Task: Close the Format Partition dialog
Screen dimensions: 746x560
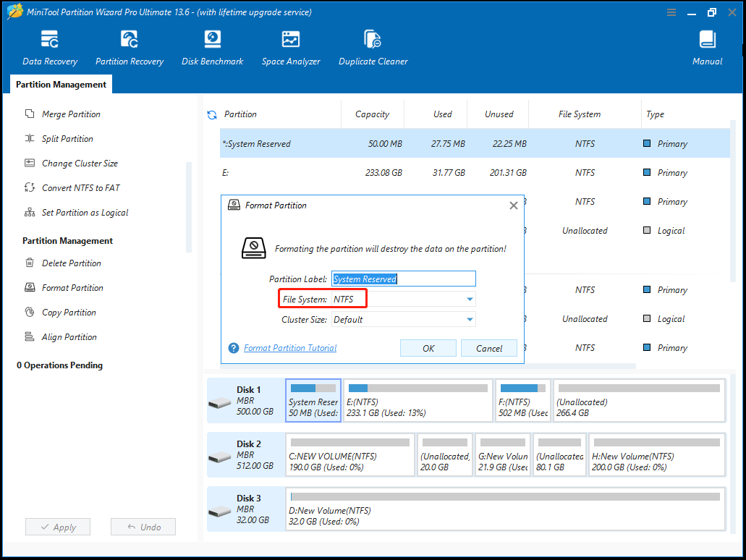Action: pos(513,205)
